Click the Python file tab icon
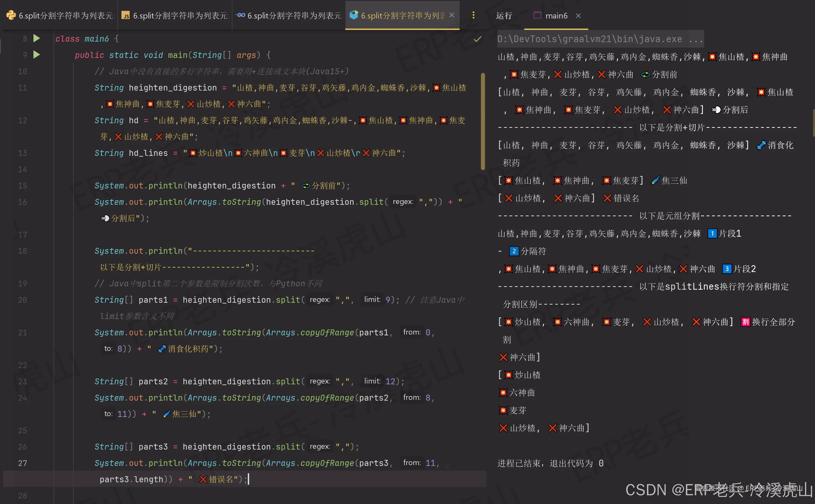This screenshot has height=504, width=815. click(11, 15)
